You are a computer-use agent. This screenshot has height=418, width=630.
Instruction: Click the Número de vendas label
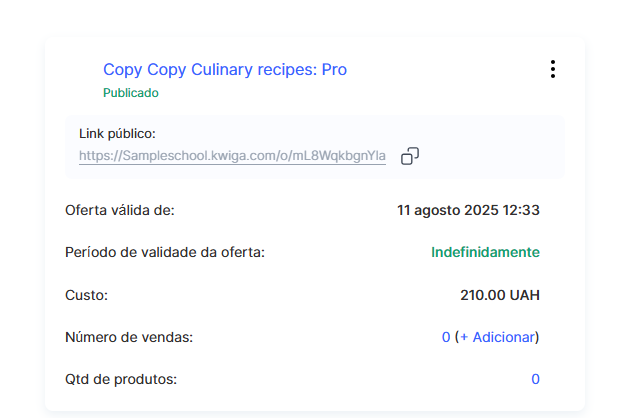pyautogui.click(x=128, y=337)
